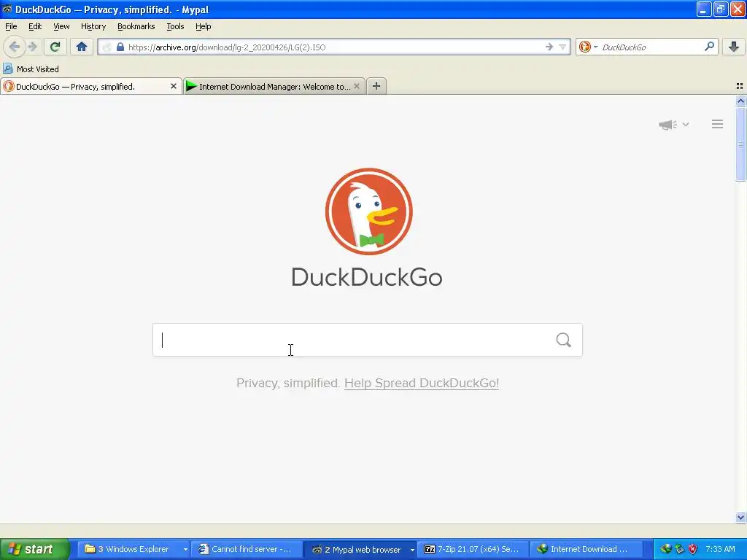
Task: Click the page scrollbar down arrow
Action: (741, 517)
